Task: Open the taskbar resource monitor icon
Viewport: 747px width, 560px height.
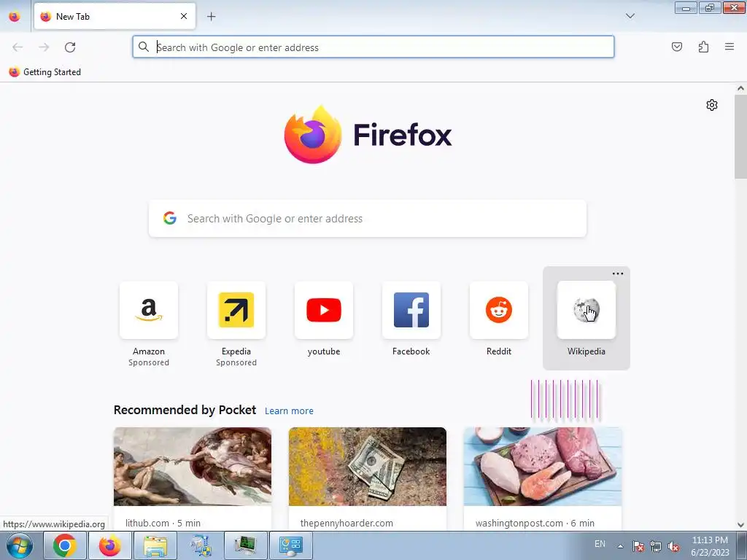Action: click(x=246, y=545)
